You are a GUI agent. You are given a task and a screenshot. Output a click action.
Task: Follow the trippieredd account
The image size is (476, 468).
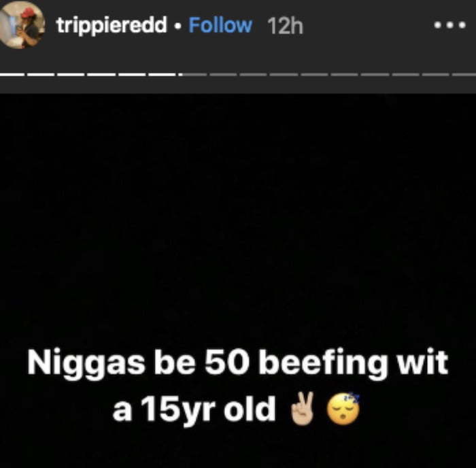tap(220, 25)
